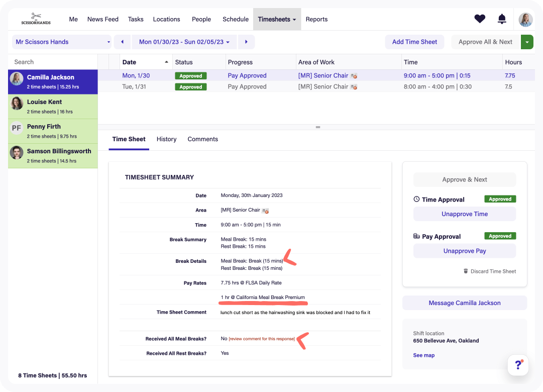This screenshot has height=392, width=543.
Task: Open favorites heart icon
Action: point(480,19)
